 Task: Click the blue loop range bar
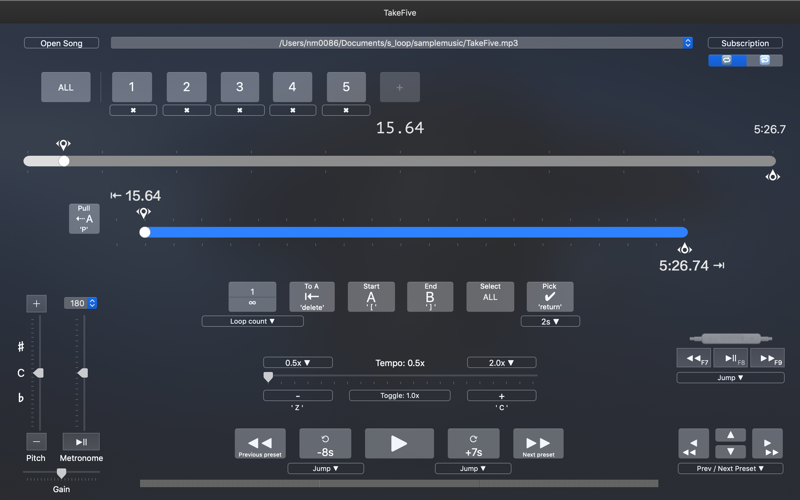[416, 232]
